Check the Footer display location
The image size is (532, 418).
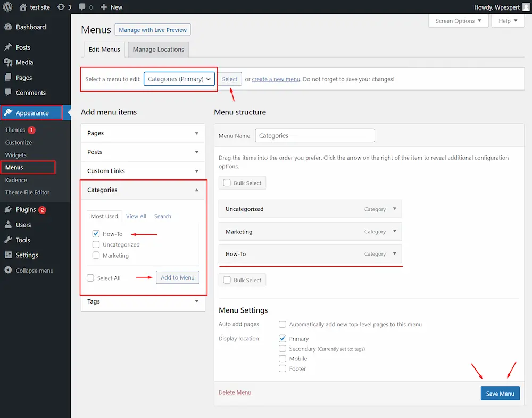(282, 368)
